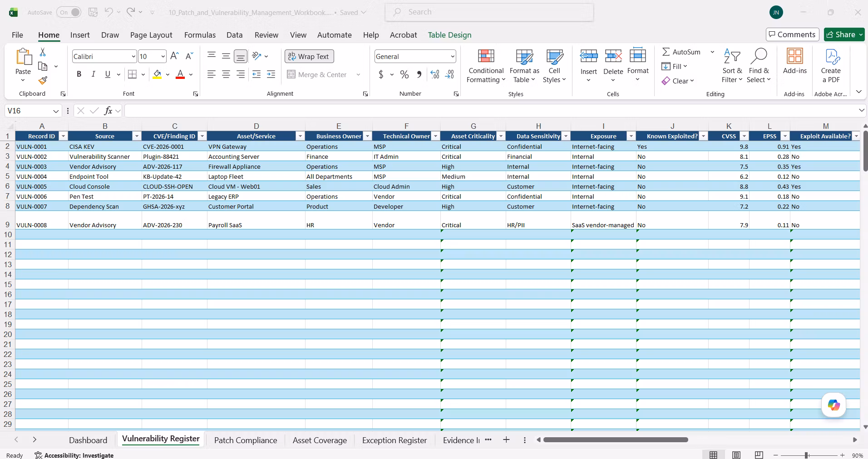Screen dimensions: 868x459
Task: Toggle Wrap Text button
Action: pos(309,56)
